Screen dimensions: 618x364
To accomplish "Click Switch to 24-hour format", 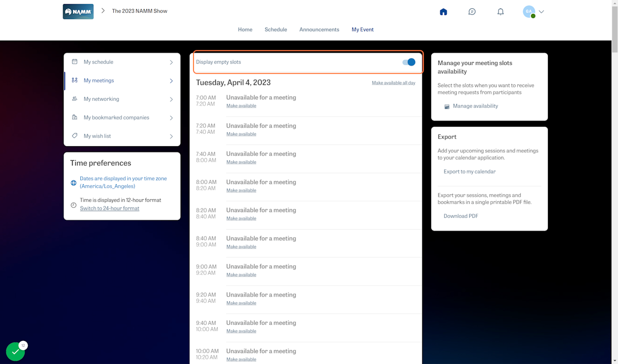I will click(x=110, y=208).
